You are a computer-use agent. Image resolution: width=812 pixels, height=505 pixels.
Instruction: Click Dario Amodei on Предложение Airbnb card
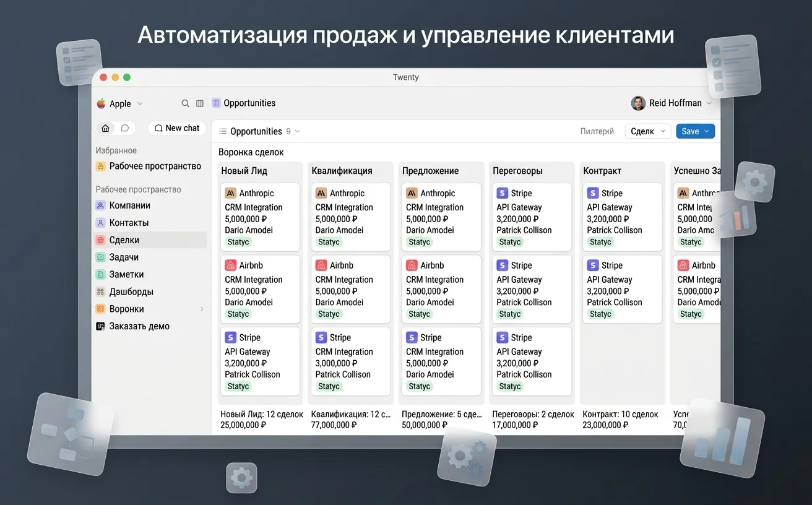click(430, 303)
